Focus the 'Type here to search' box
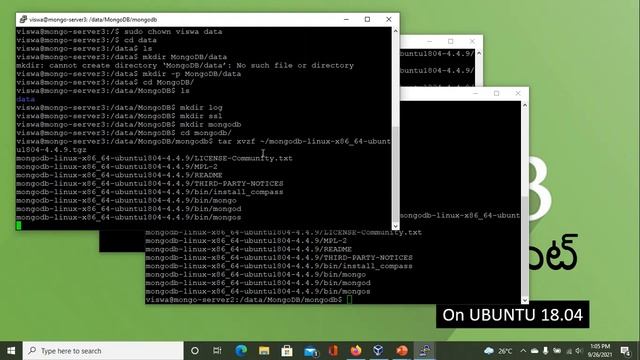The height and width of the screenshot is (360, 640). click(103, 351)
